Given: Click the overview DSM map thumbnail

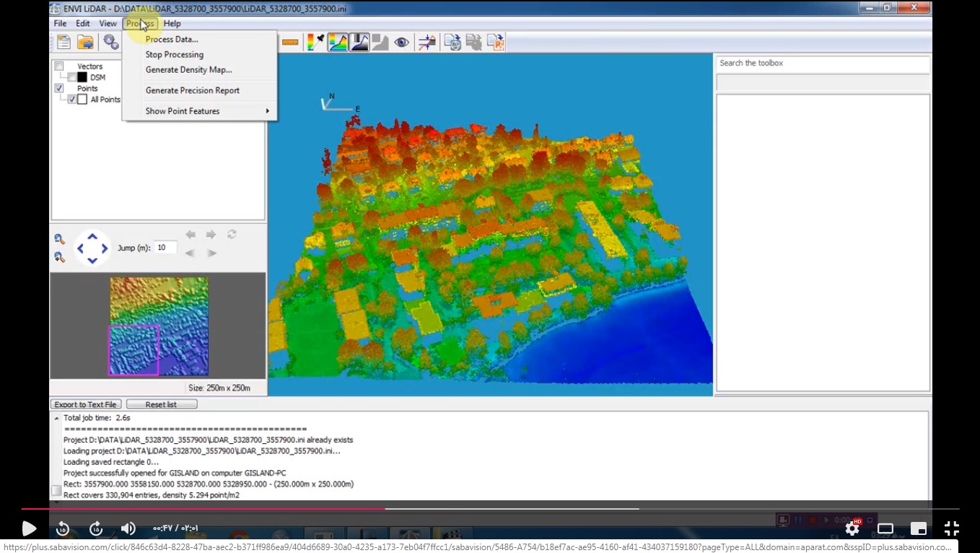Looking at the screenshot, I should click(x=159, y=326).
